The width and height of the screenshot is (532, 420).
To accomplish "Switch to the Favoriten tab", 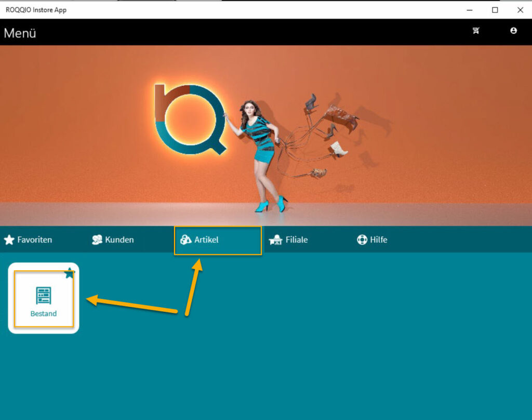I will pyautogui.click(x=34, y=240).
